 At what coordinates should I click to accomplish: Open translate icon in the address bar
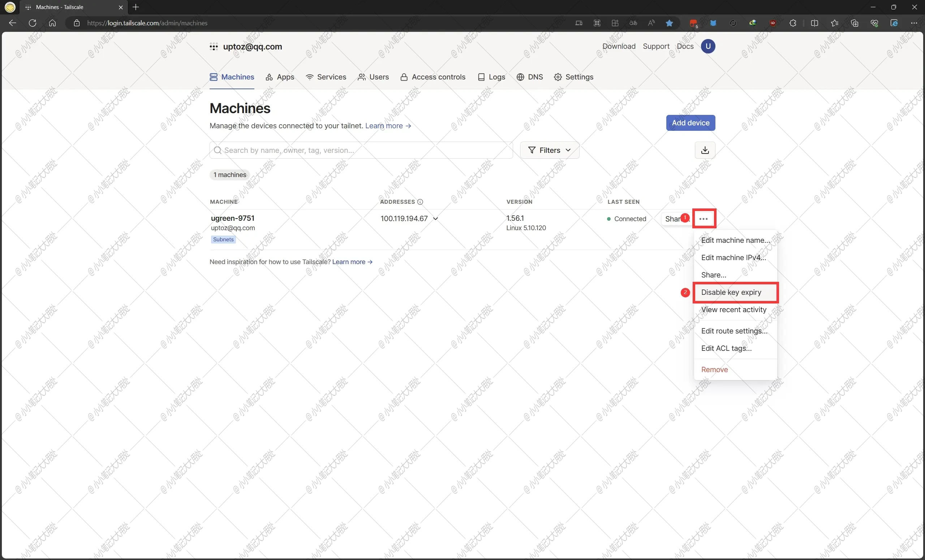click(633, 23)
